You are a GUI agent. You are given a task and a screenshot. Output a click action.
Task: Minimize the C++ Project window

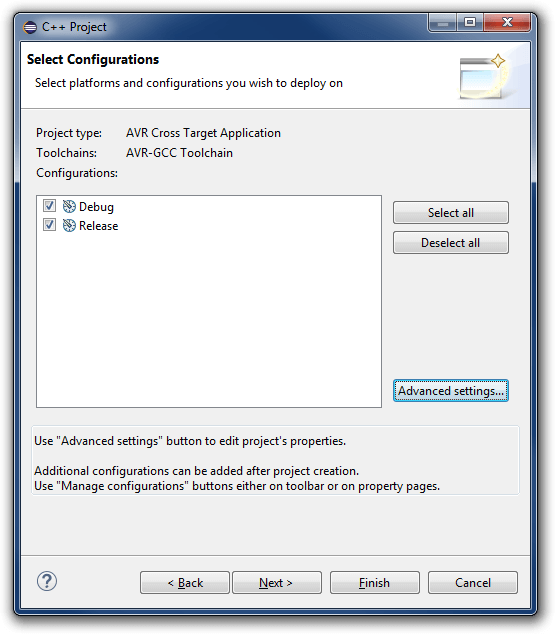click(x=443, y=23)
